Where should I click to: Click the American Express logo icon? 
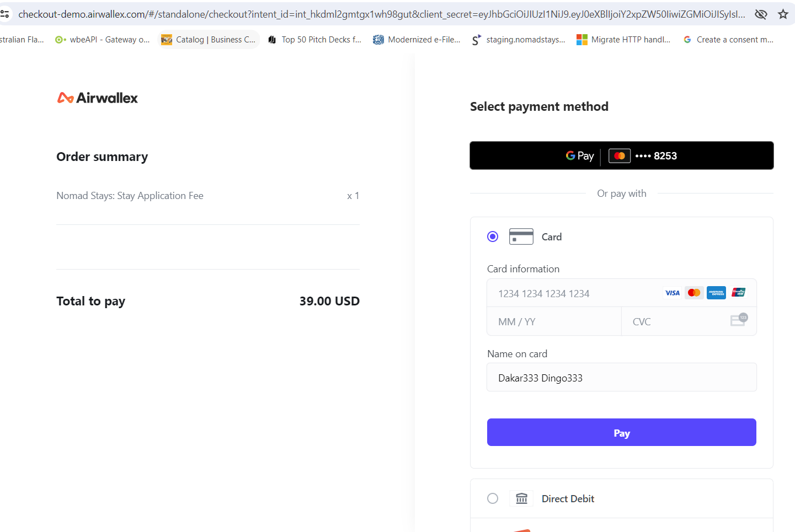[716, 293]
